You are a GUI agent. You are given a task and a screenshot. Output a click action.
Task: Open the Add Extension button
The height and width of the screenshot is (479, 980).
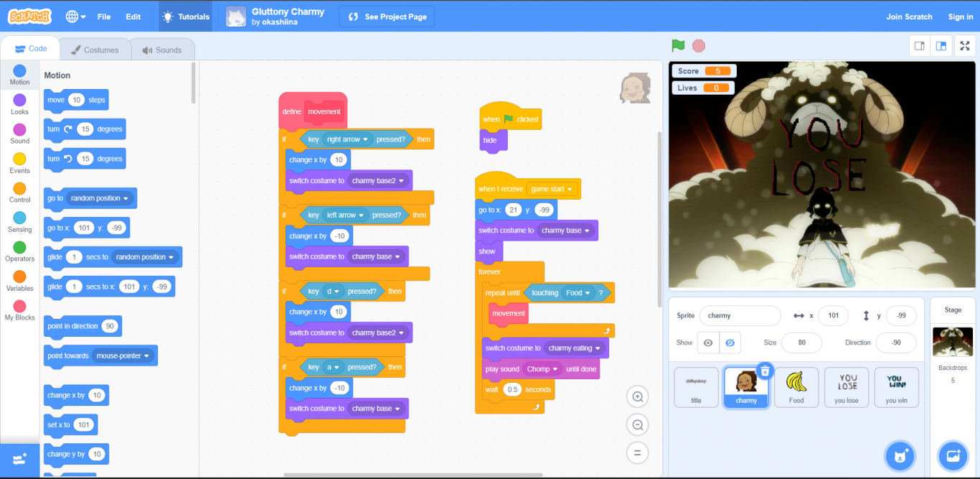point(19,458)
